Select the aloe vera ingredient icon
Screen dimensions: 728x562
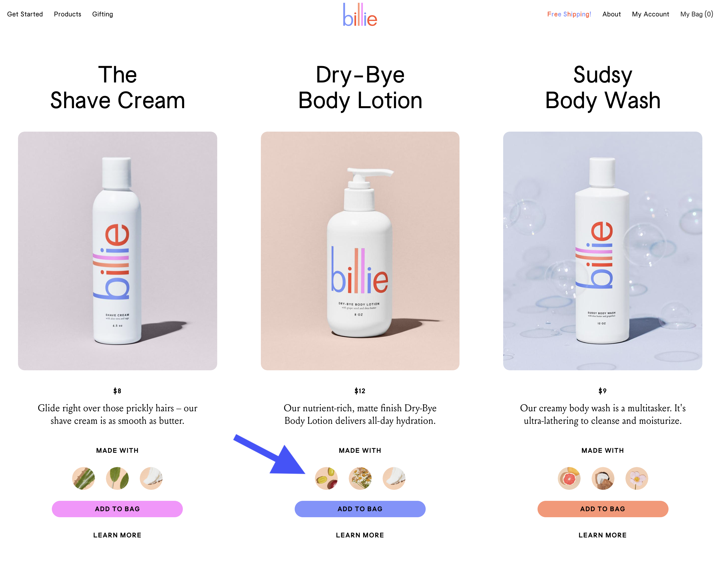point(84,478)
